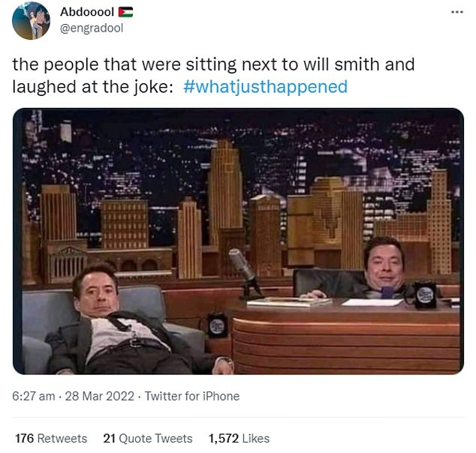Viewport: 476px width, 453px height.
Task: Click the dark mug on the desk's right
Action: coord(424,294)
